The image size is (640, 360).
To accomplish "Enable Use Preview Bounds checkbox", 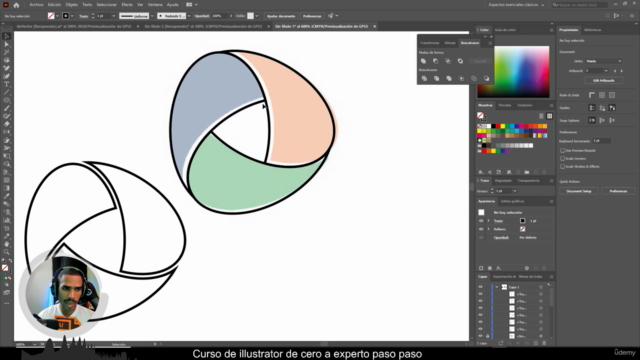I will click(x=562, y=150).
